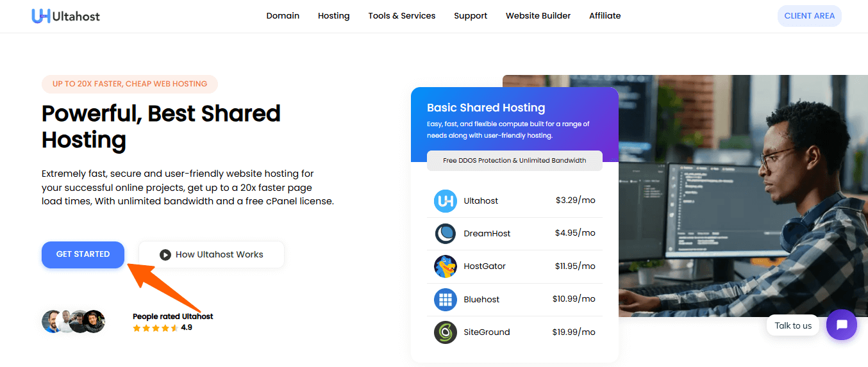
Task: Click the DreamHost name in pricing list
Action: click(x=487, y=234)
